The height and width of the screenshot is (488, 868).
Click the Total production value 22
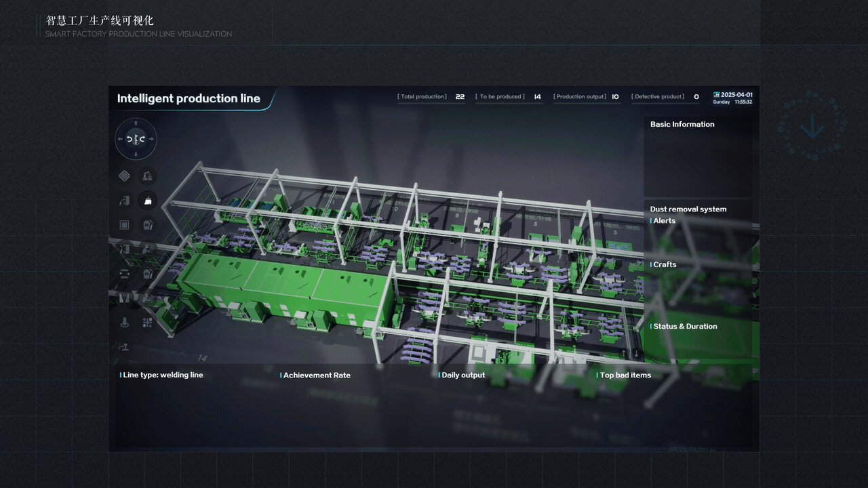coord(460,97)
